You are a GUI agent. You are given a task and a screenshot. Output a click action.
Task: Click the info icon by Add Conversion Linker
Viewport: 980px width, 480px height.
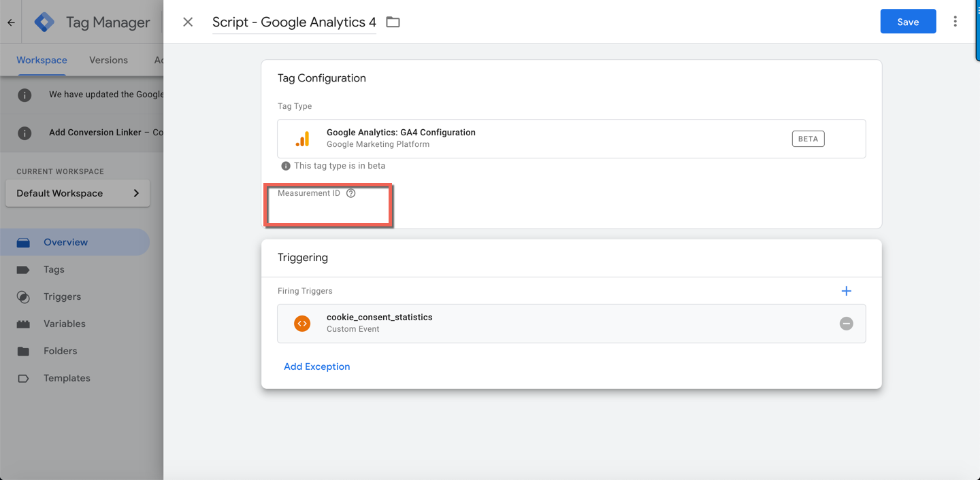tap(24, 133)
